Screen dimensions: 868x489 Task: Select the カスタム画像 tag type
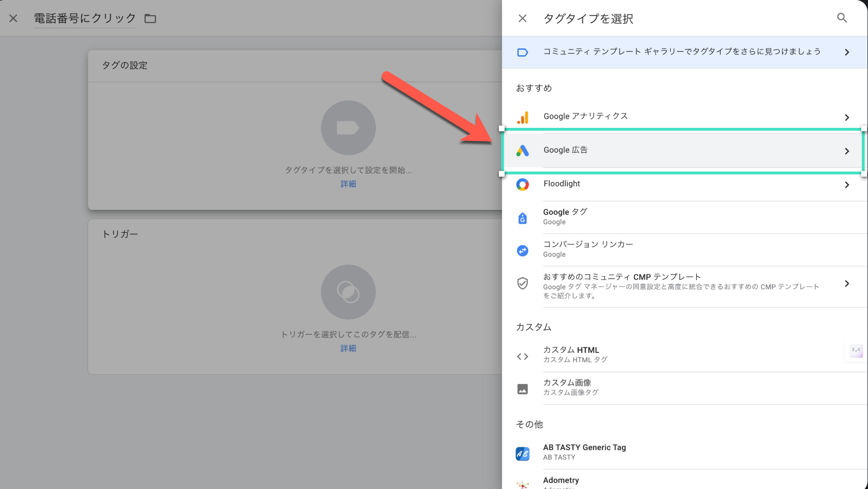tap(684, 388)
